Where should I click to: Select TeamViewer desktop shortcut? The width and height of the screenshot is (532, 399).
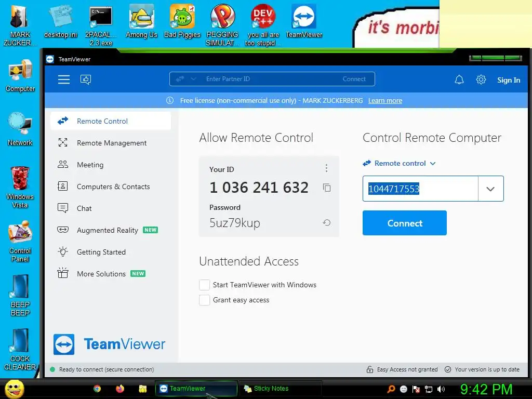coord(303,21)
